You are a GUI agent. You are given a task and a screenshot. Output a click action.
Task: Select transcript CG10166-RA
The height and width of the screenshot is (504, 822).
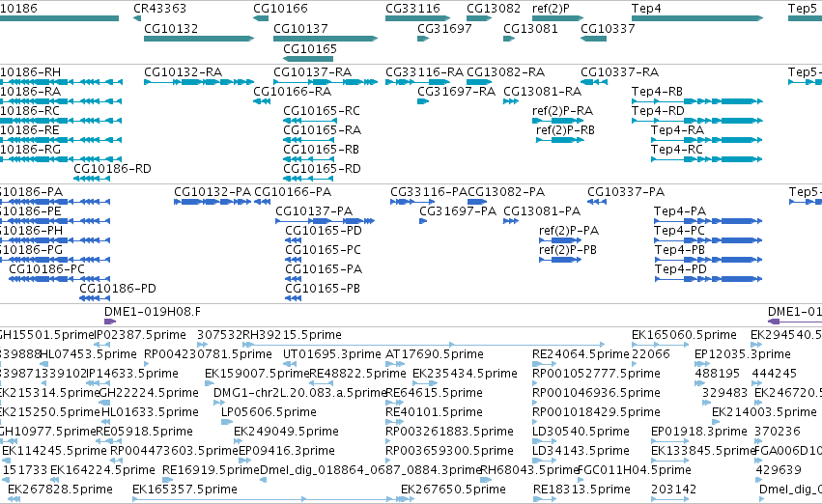coord(293,92)
